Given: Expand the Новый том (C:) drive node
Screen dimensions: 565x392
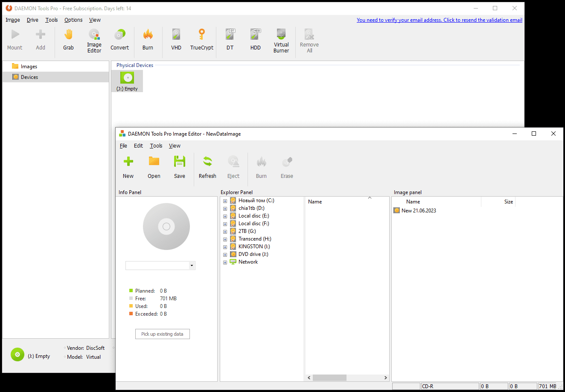Looking at the screenshot, I should click(x=225, y=201).
